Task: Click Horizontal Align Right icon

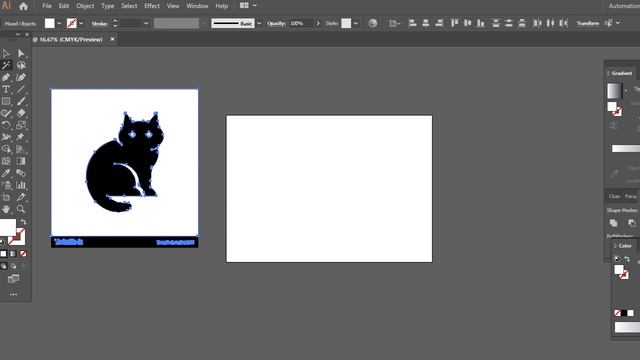Action: 439,23
